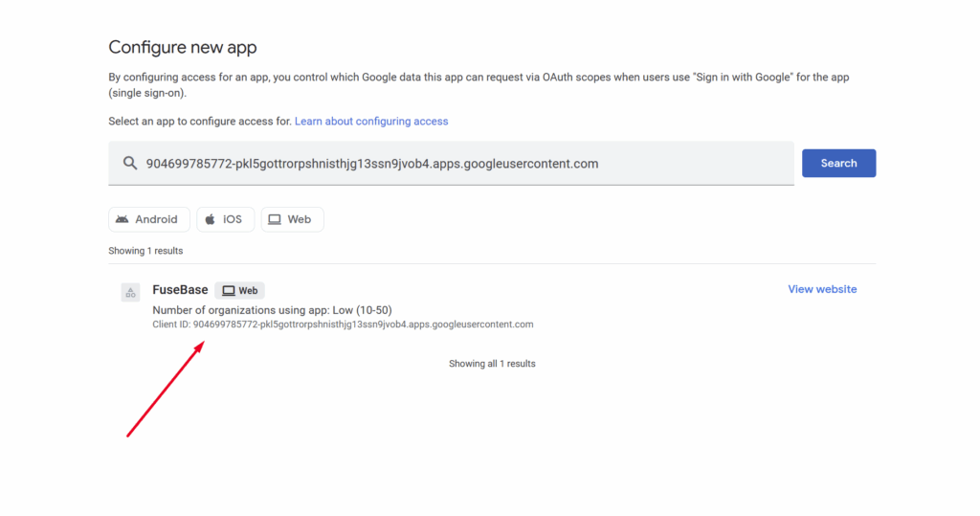
Task: Open the View website link
Action: [x=822, y=289]
